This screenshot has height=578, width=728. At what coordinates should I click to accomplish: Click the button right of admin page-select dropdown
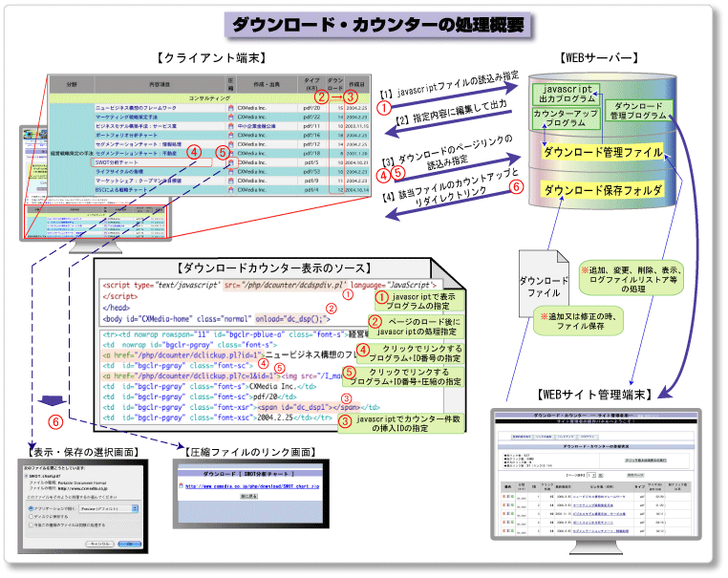point(600,475)
